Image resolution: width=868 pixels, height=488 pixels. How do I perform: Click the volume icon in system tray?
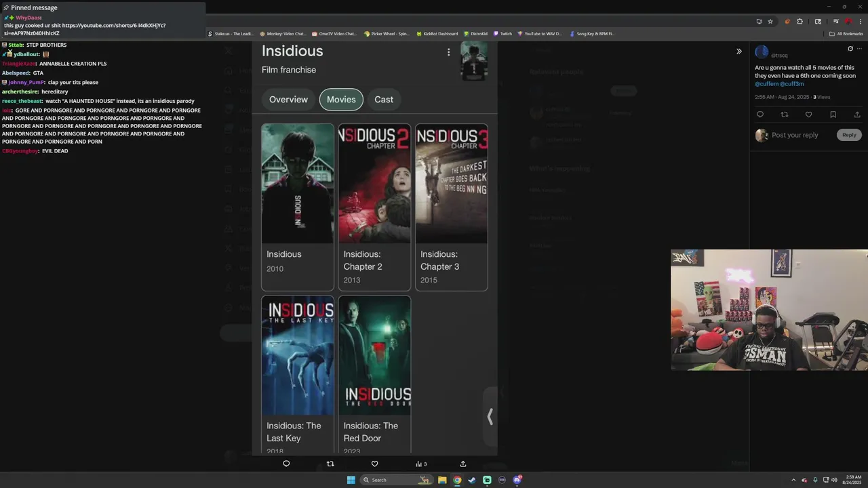click(834, 480)
